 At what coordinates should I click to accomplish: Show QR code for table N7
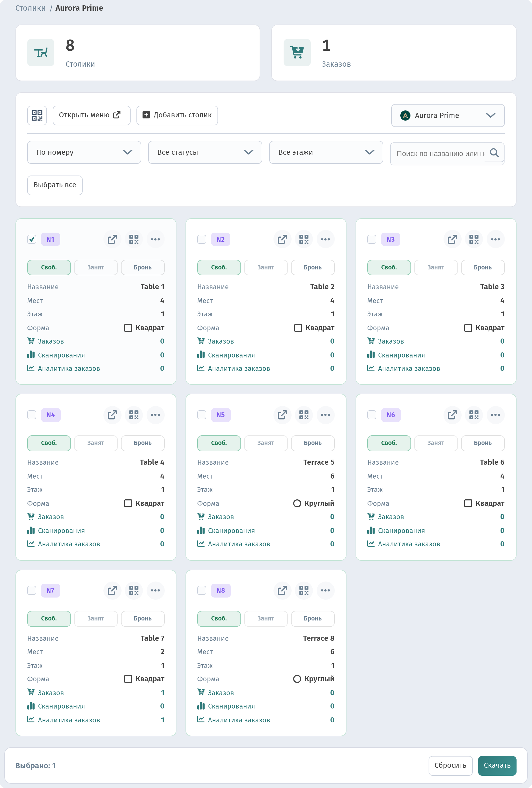pos(134,590)
